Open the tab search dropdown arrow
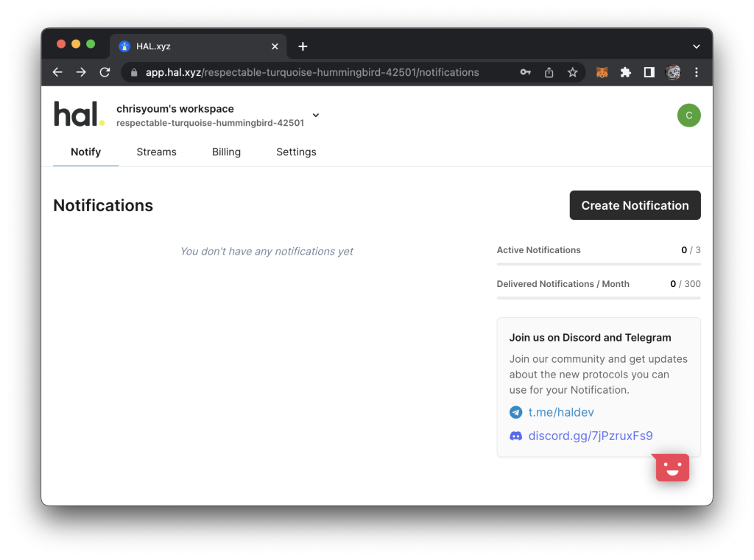Image resolution: width=754 pixels, height=560 pixels. (x=696, y=46)
